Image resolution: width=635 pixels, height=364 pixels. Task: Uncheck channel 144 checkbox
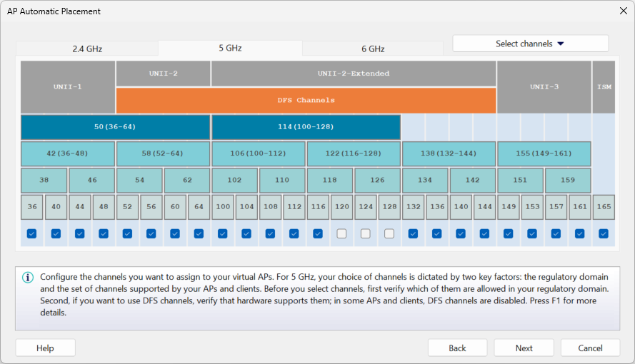484,233
